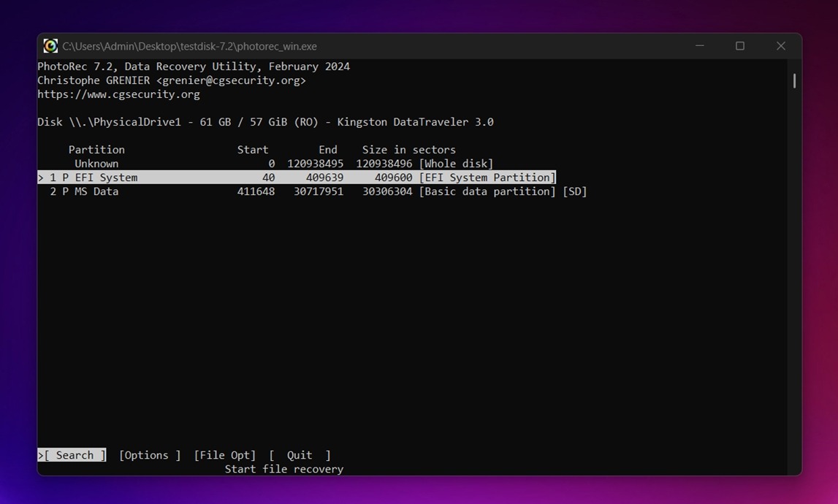Click the [Whole disk] label
Viewport: 838px width, 504px height.
tap(457, 164)
